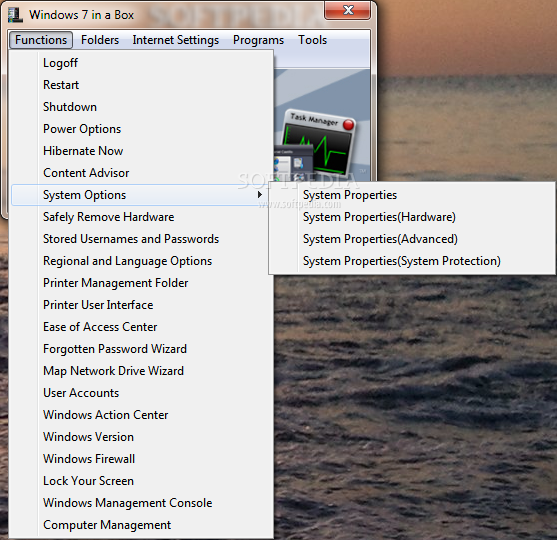Image resolution: width=557 pixels, height=540 pixels.
Task: Launch Printer User Interface
Action: 142,305
